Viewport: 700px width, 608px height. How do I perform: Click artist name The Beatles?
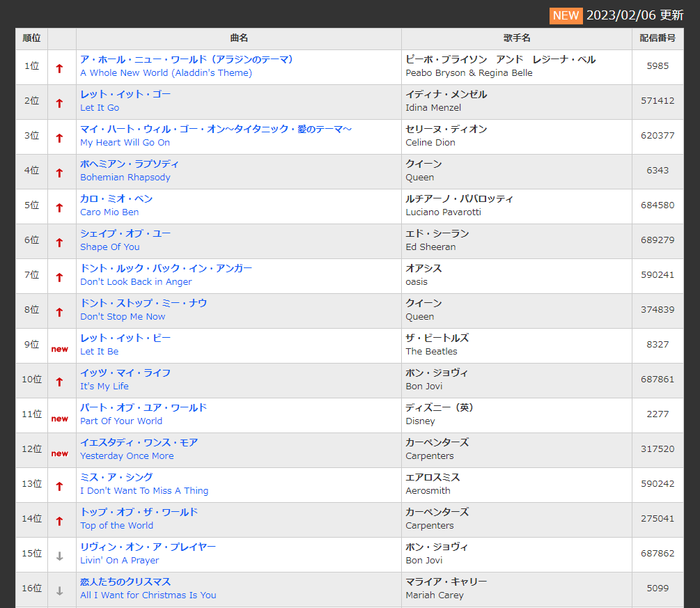click(x=431, y=351)
